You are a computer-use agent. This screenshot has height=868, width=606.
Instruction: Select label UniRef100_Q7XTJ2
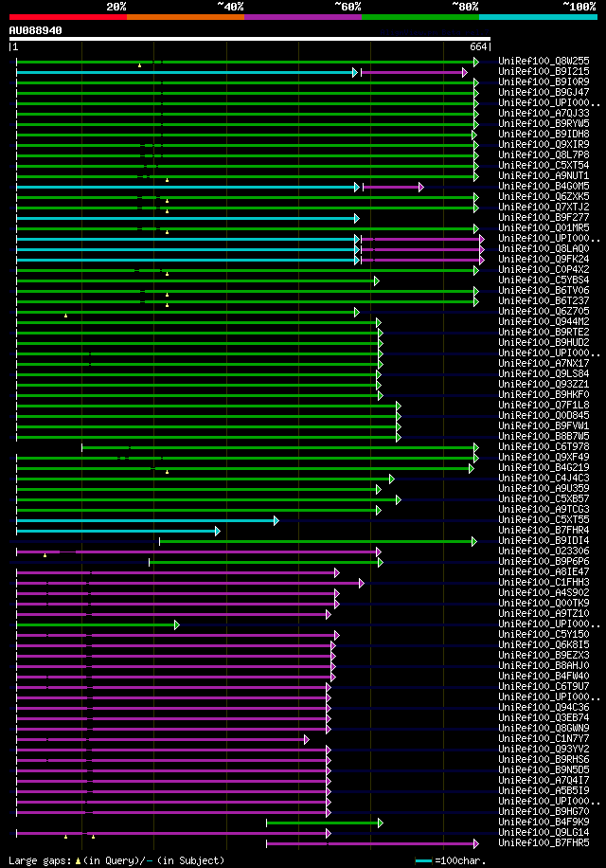(x=544, y=207)
